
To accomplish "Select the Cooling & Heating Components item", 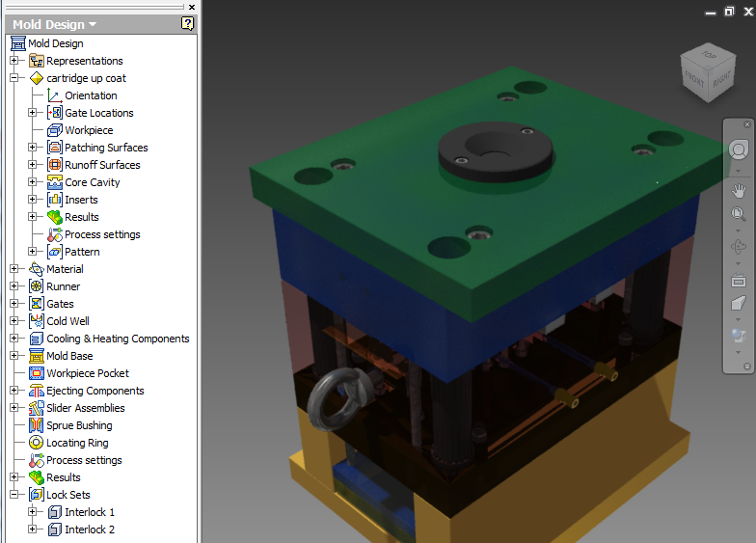I will [x=118, y=339].
